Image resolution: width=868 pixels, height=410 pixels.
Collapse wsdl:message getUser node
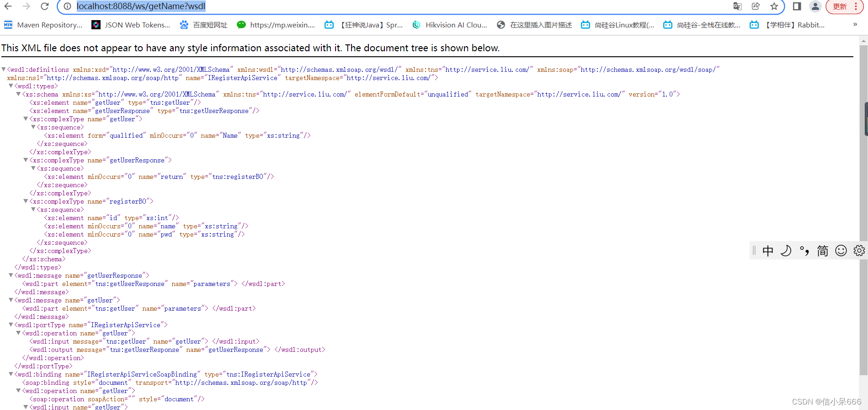pos(11,300)
